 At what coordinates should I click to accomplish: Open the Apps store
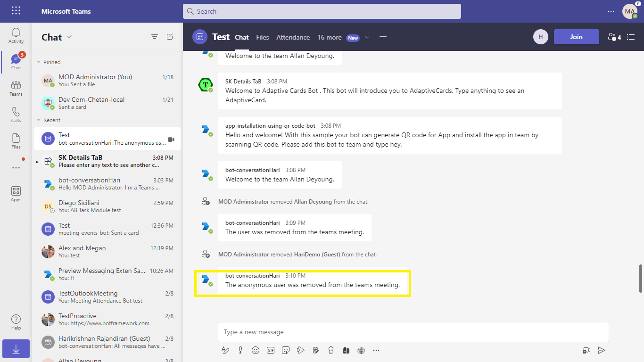[16, 194]
